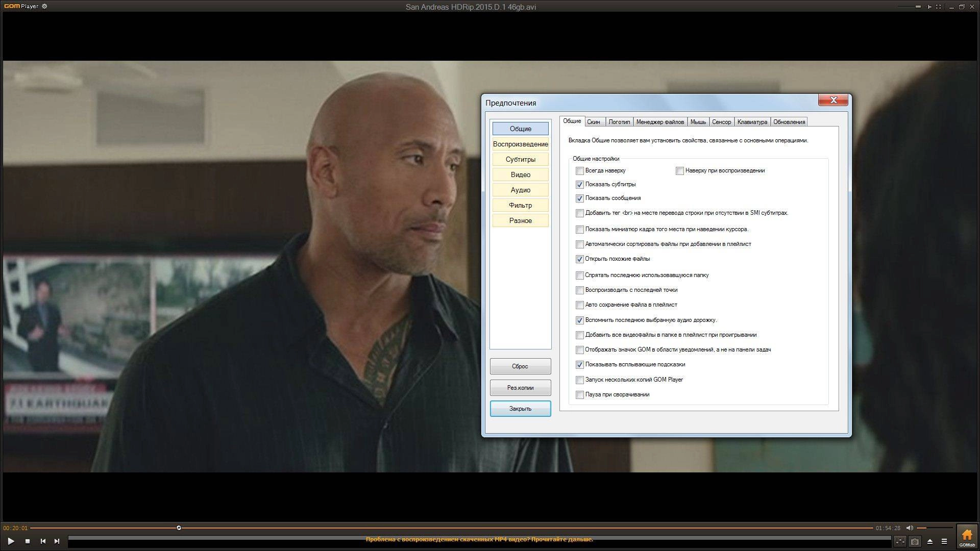Click the Рез.копии button

[x=520, y=388]
